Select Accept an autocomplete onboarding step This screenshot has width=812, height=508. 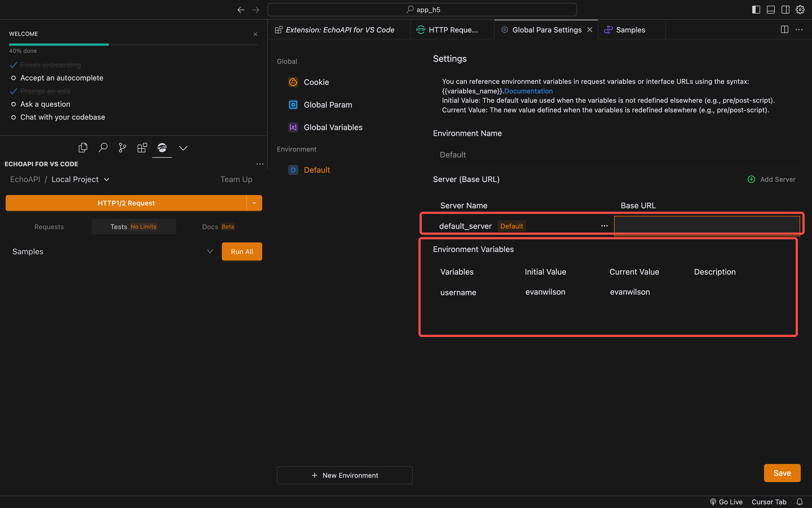(62, 78)
